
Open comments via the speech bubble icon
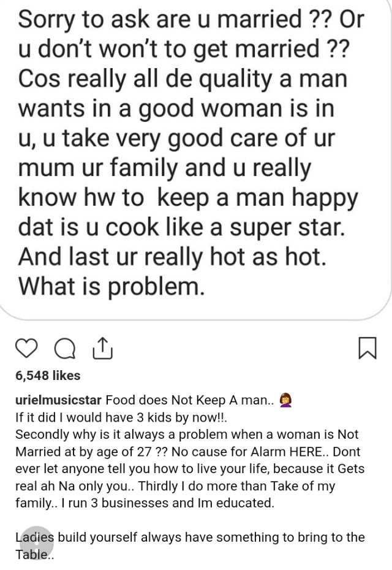click(x=65, y=349)
